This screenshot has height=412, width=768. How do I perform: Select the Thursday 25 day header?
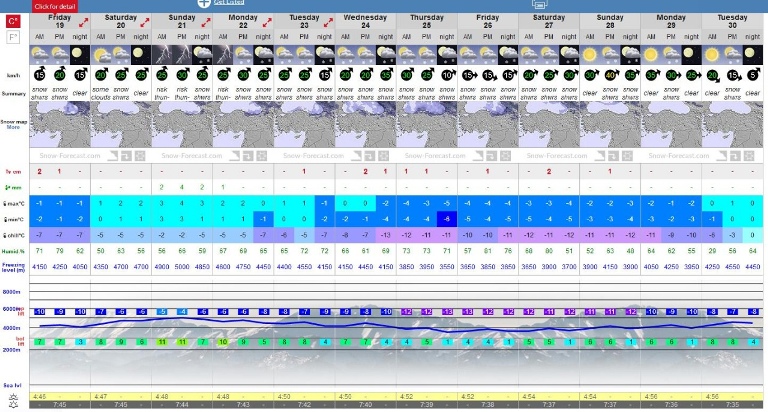(x=427, y=20)
